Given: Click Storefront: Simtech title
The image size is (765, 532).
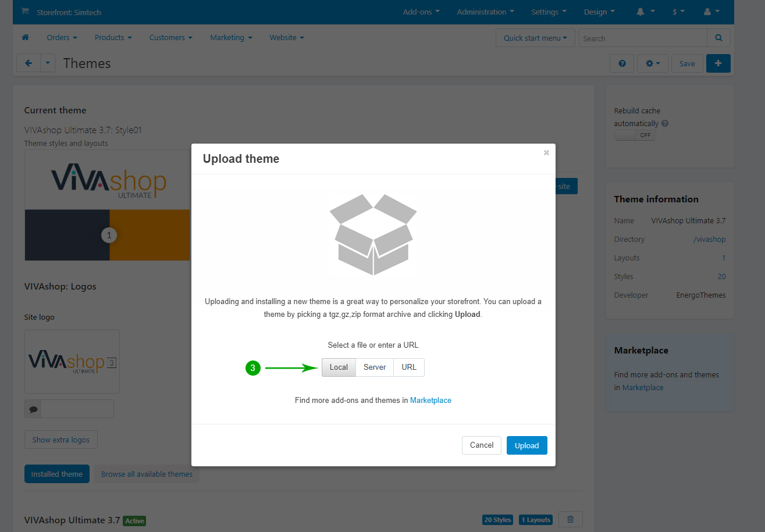Looking at the screenshot, I should tap(70, 12).
